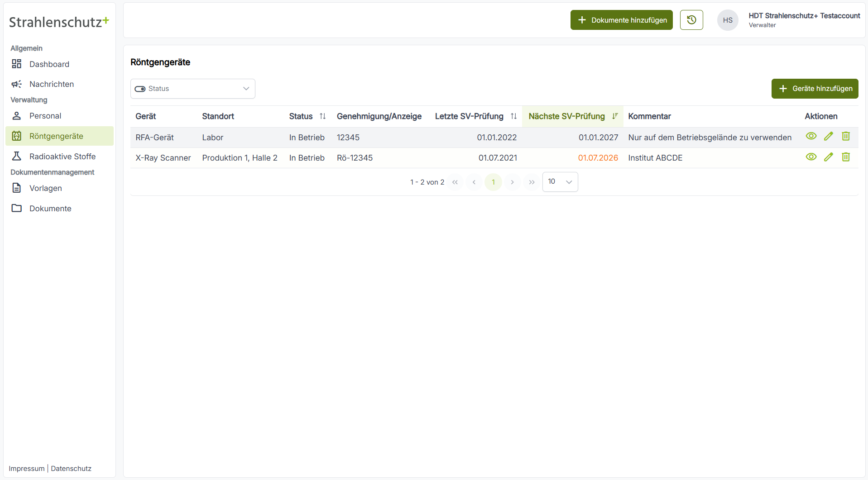Click Dokumente hinzufügen button
This screenshot has height=480, width=868.
pos(621,20)
